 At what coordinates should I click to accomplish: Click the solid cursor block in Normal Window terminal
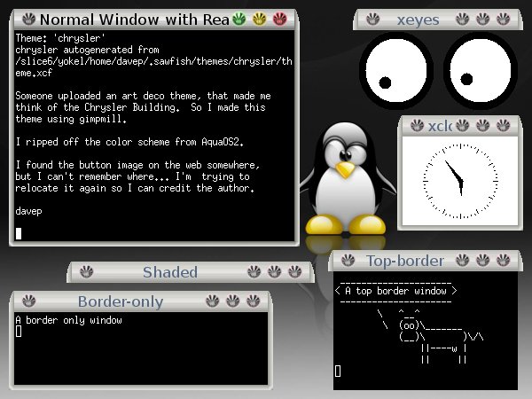coord(19,233)
